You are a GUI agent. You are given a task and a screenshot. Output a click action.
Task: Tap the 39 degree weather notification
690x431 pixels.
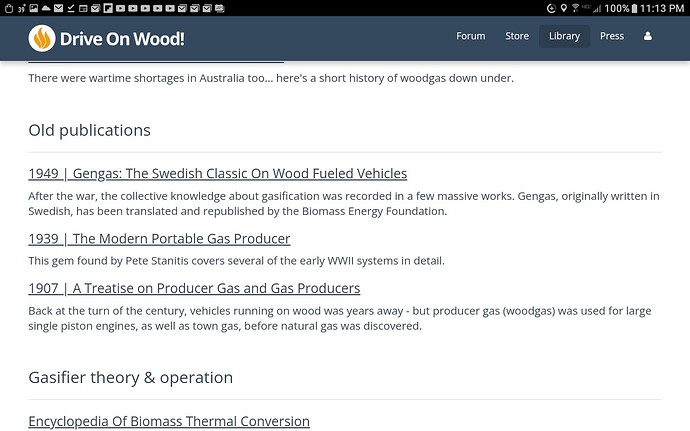(22, 8)
